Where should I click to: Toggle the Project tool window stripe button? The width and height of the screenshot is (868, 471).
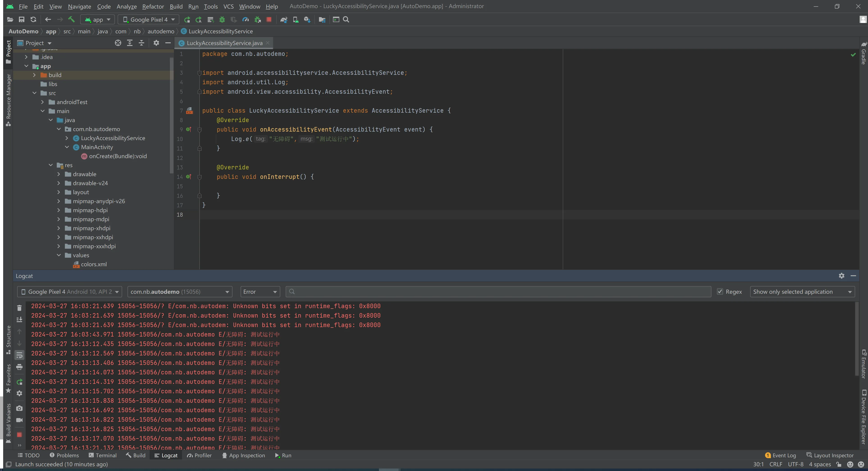tap(8, 52)
